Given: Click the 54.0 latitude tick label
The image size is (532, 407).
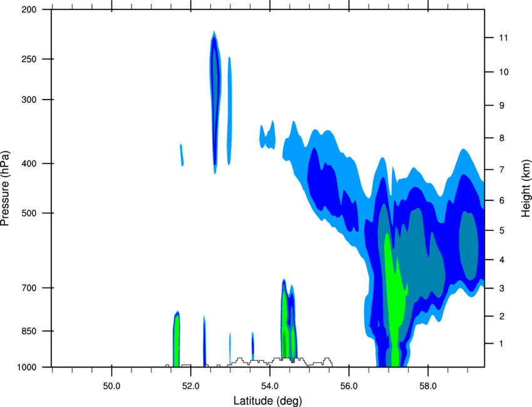Looking at the screenshot, I should tap(270, 386).
